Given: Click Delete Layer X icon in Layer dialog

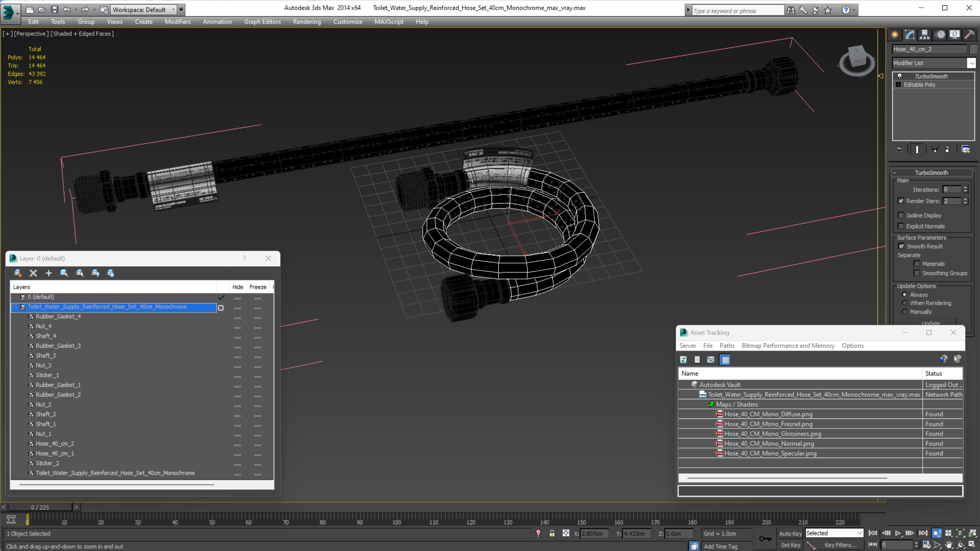Looking at the screenshot, I should pyautogui.click(x=33, y=273).
